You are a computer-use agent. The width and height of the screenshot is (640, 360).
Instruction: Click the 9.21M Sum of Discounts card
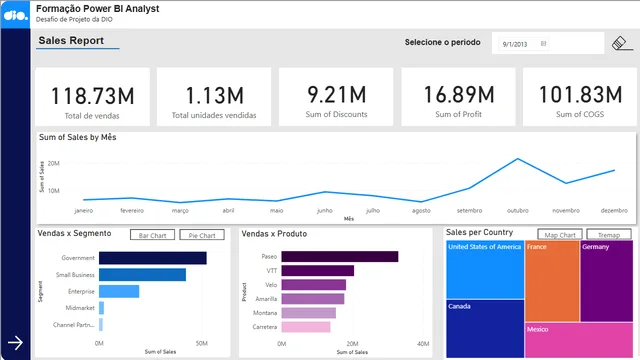tap(336, 97)
